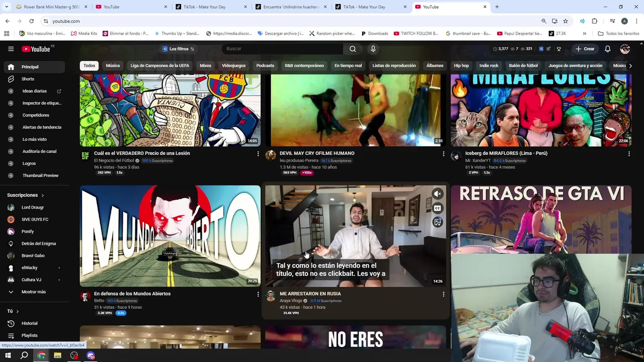
Task: Open the trophy icon in the header
Action: pos(558,49)
